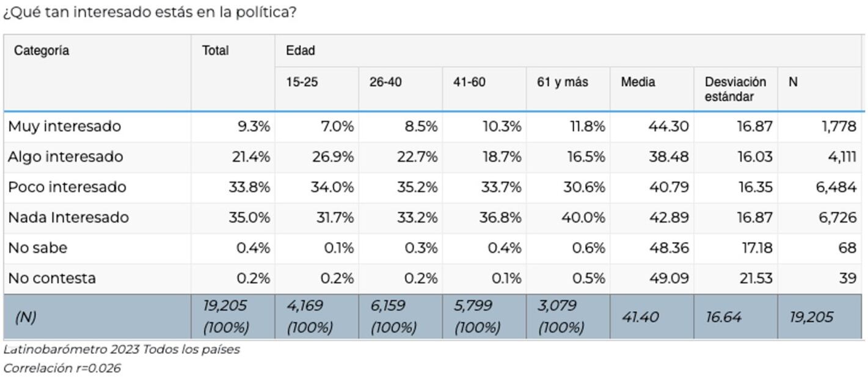
Task: Click the 15-25 age column header
Action: [302, 82]
